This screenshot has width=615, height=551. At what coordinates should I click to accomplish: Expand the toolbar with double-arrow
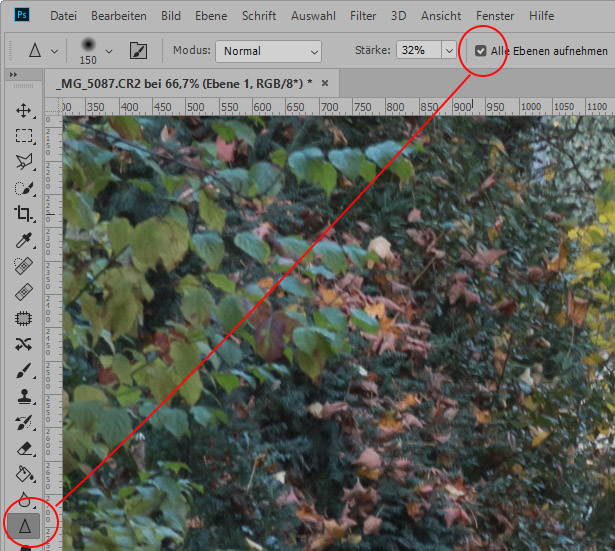pyautogui.click(x=14, y=76)
